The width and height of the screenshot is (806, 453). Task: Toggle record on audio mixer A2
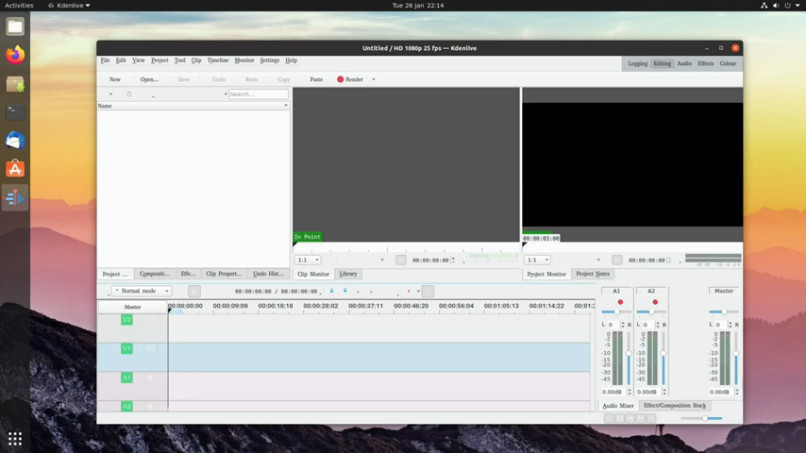pyautogui.click(x=655, y=302)
